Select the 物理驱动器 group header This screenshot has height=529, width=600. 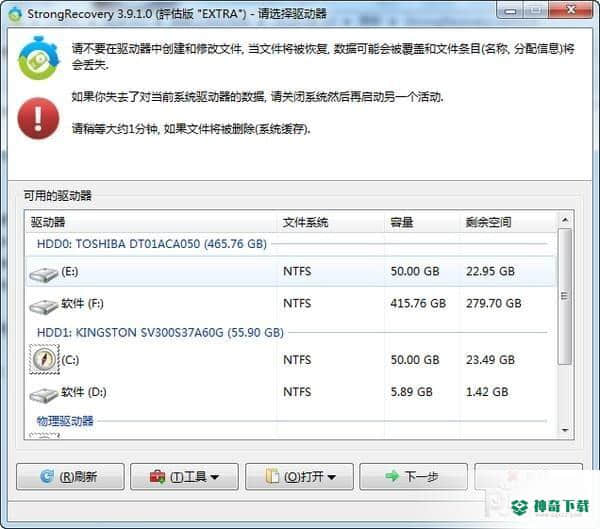(65, 421)
